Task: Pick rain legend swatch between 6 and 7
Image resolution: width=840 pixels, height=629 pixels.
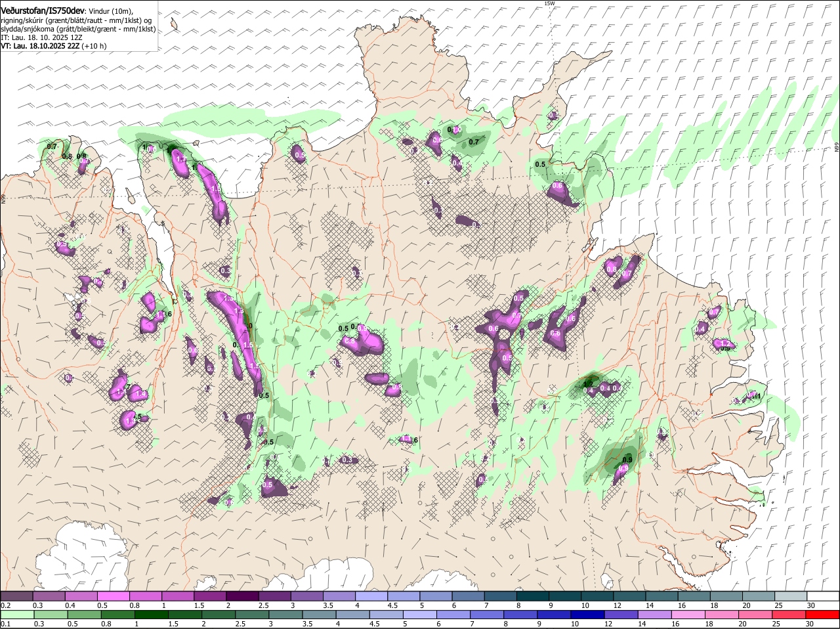Action: (453, 615)
